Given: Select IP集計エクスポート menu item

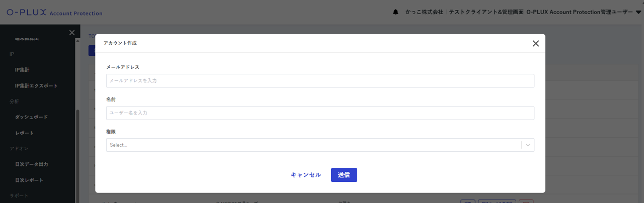Looking at the screenshot, I should [36, 86].
